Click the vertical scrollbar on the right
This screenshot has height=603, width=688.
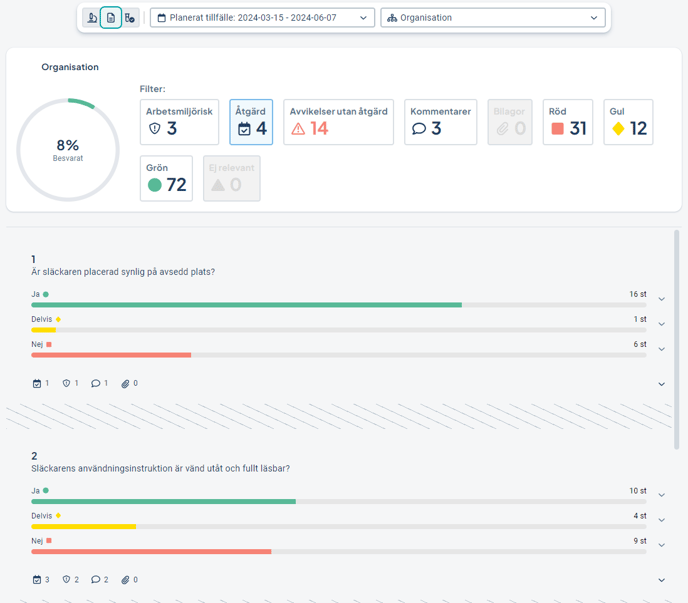(677, 340)
